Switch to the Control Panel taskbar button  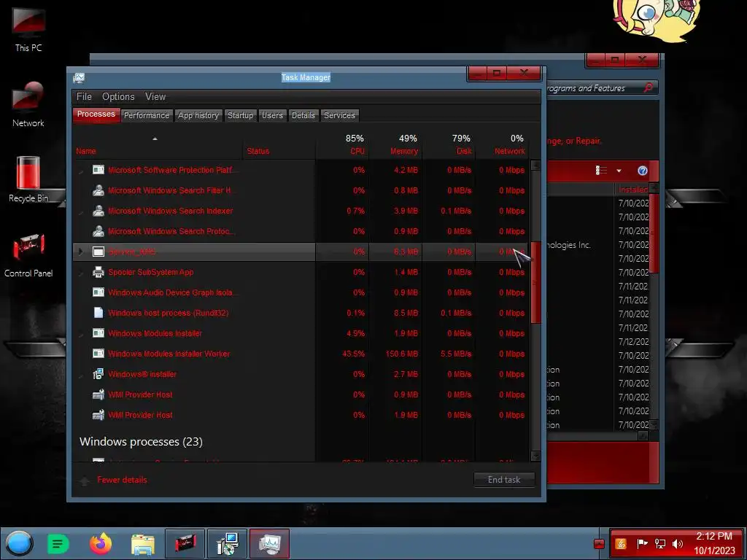point(185,543)
